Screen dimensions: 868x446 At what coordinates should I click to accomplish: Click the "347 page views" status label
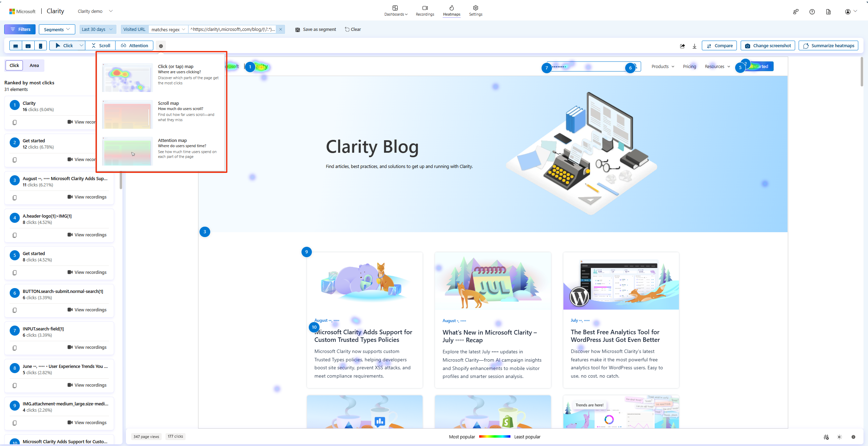146,437
